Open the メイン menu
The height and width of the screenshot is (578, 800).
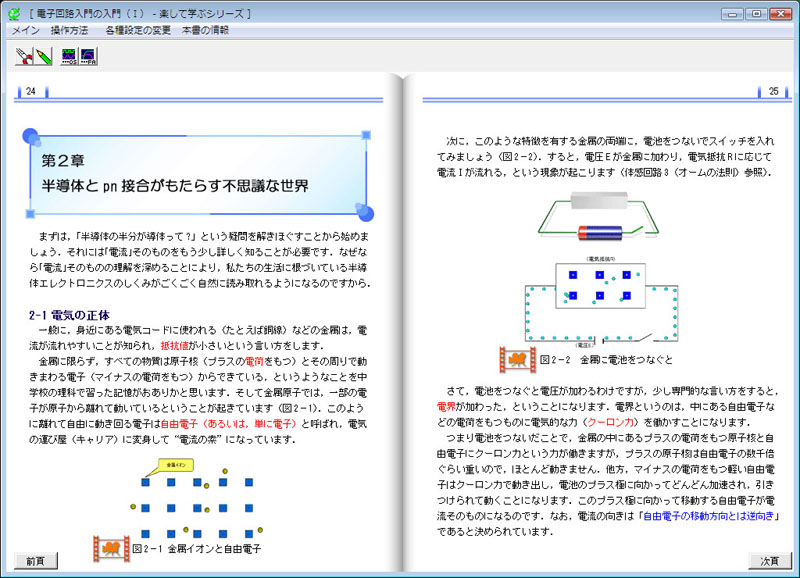26,31
